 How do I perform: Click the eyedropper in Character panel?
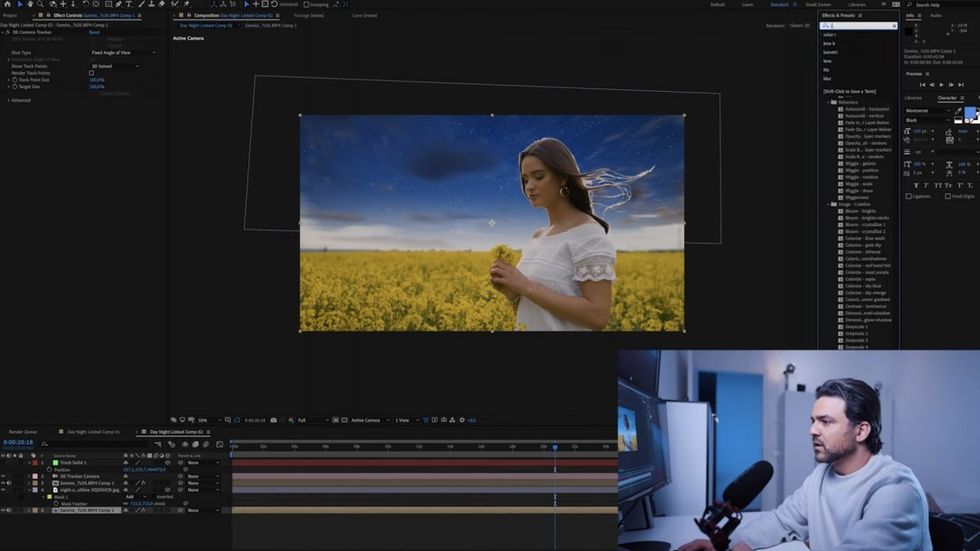pos(958,111)
